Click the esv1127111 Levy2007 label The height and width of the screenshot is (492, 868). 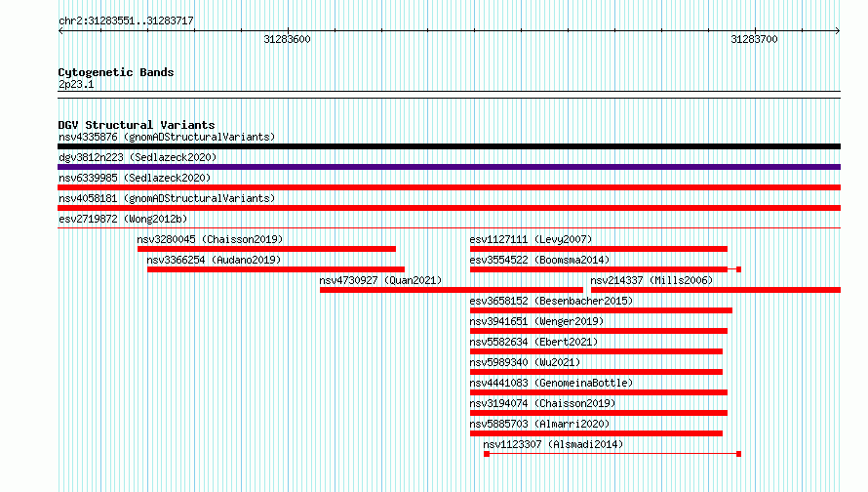(531, 239)
